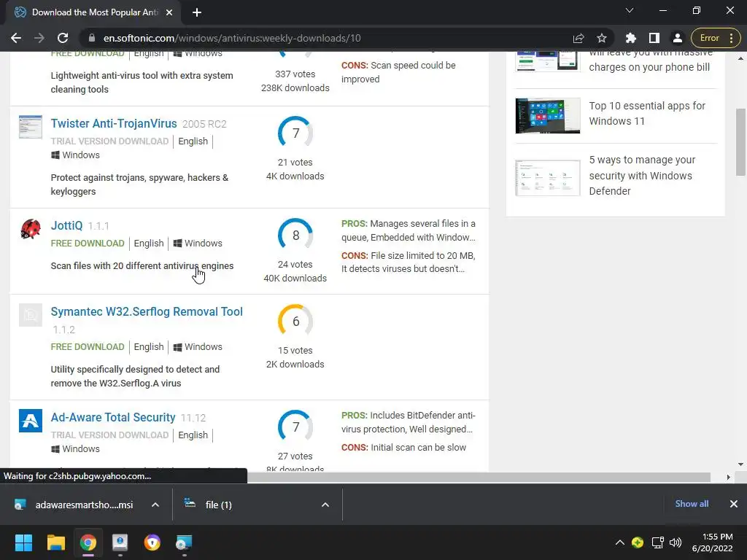Toggle the browser side panel
Image resolution: width=747 pixels, height=560 pixels.
coord(654,38)
